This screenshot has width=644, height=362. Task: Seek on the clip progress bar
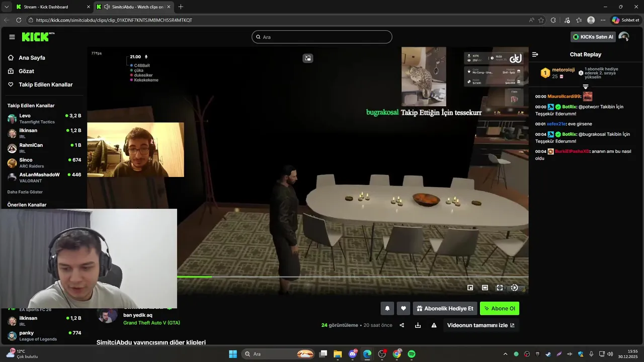352,277
